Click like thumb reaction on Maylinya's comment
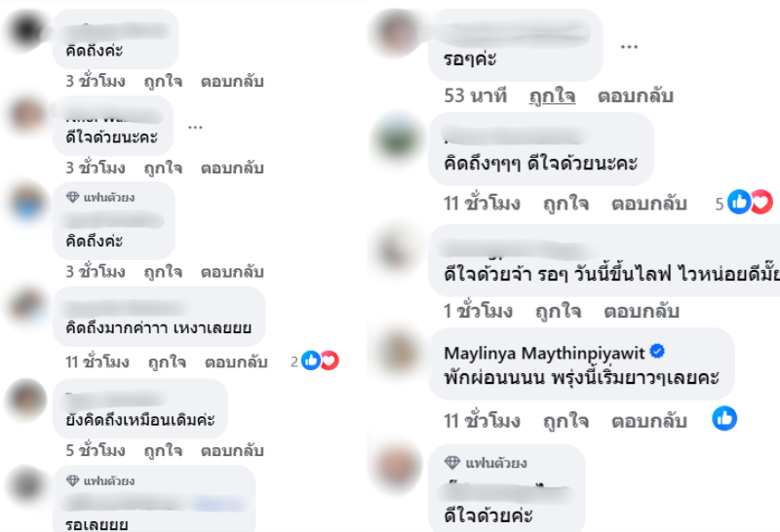The image size is (780, 532). [724, 418]
